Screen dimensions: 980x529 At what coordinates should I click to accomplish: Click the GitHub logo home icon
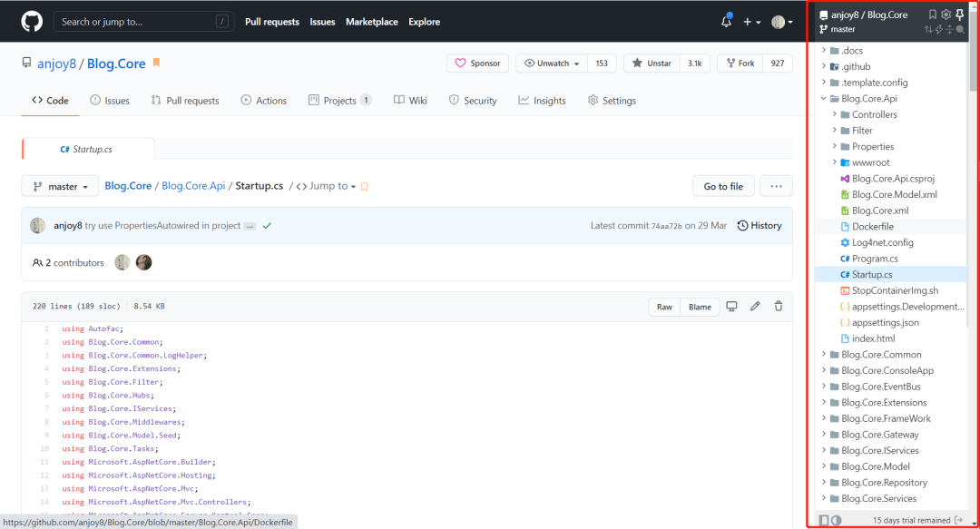pos(31,21)
